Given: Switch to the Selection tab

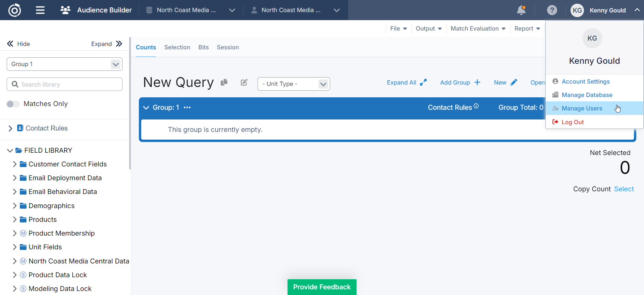Looking at the screenshot, I should pos(177,47).
